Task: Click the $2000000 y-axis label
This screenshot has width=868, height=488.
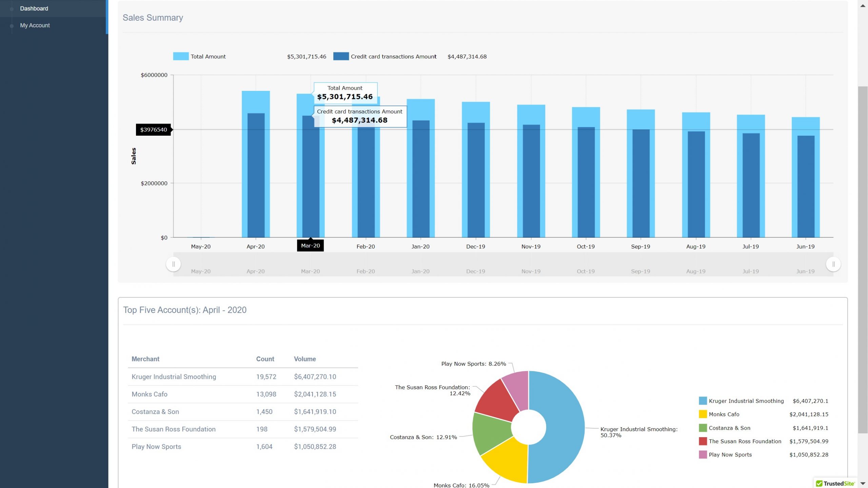Action: coord(154,183)
